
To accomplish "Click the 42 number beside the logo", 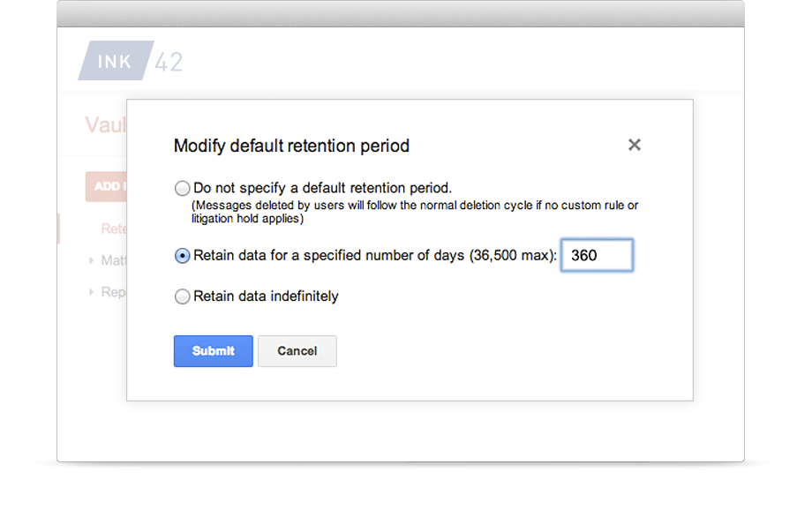I will point(169,62).
